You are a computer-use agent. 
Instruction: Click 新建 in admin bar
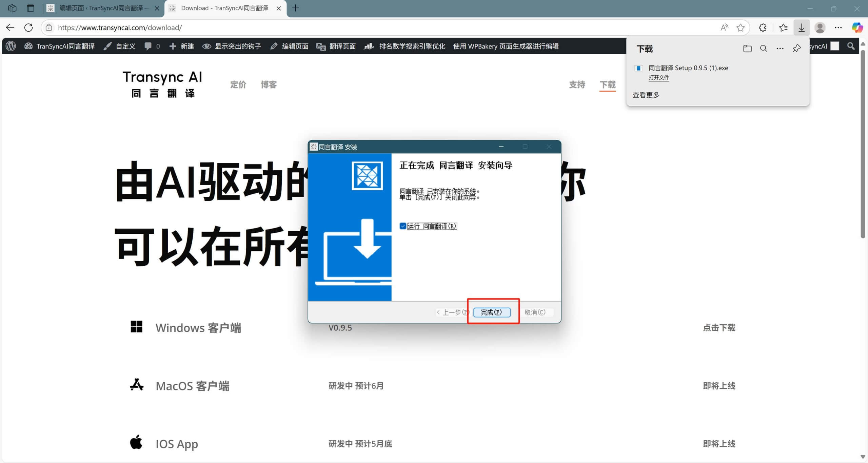(x=182, y=46)
